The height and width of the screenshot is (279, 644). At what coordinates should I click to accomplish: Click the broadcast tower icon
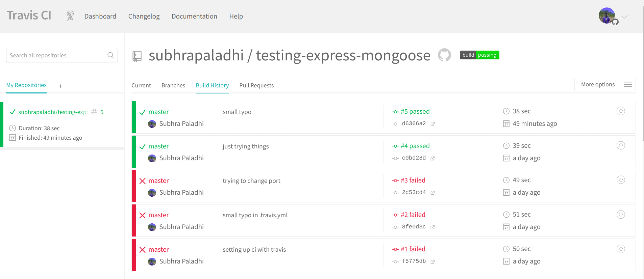[70, 16]
